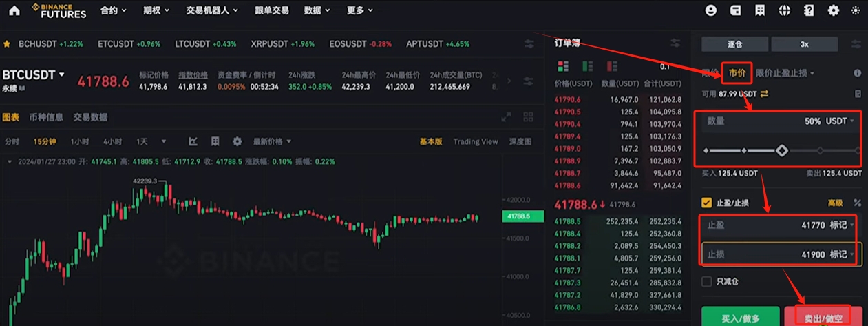Open the chart settings gear icon
Viewport: 868px width, 326px height.
pyautogui.click(x=237, y=141)
